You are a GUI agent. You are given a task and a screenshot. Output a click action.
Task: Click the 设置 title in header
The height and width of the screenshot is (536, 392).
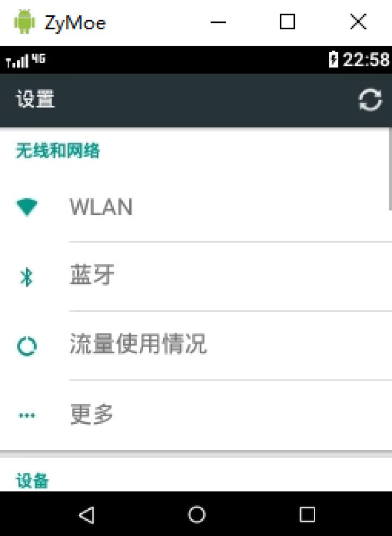click(35, 99)
